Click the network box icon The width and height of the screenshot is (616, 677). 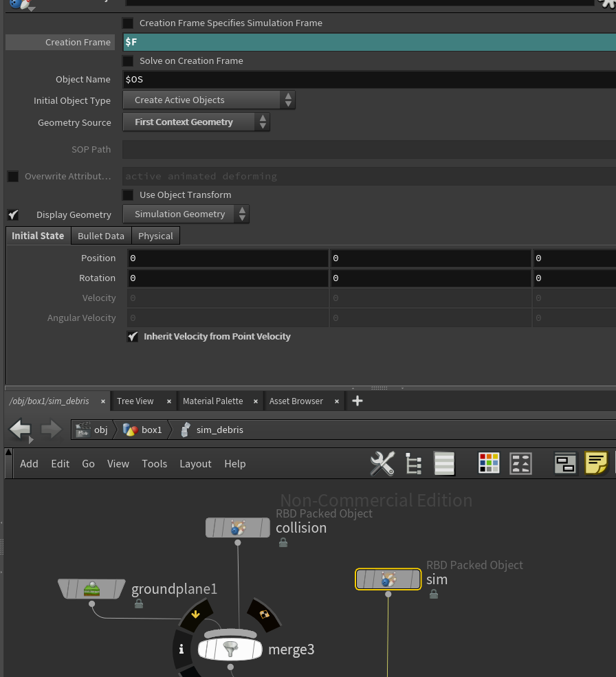[x=565, y=464]
